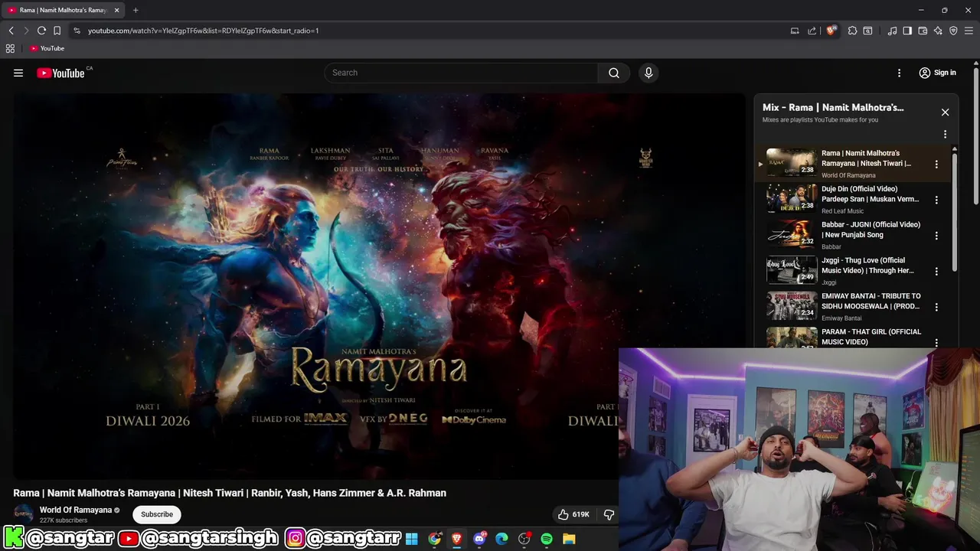Open the apps grid in the bookmarks bar
The height and width of the screenshot is (551, 980).
(x=10, y=48)
